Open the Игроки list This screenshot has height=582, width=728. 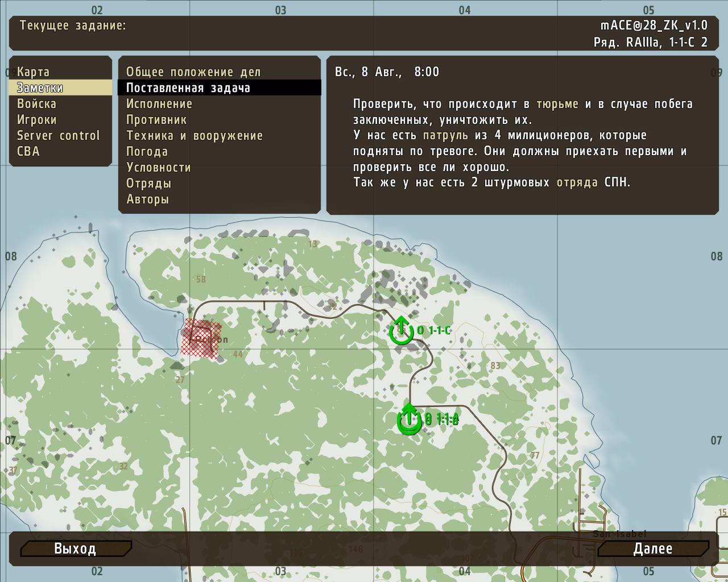pos(37,119)
